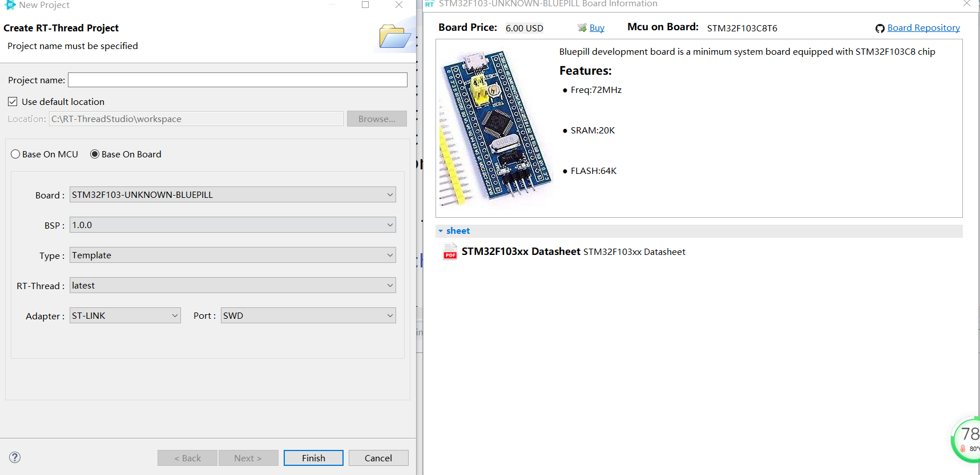
Task: Click the RT-Thread Studio logo in New Project title bar
Action: [x=10, y=5]
